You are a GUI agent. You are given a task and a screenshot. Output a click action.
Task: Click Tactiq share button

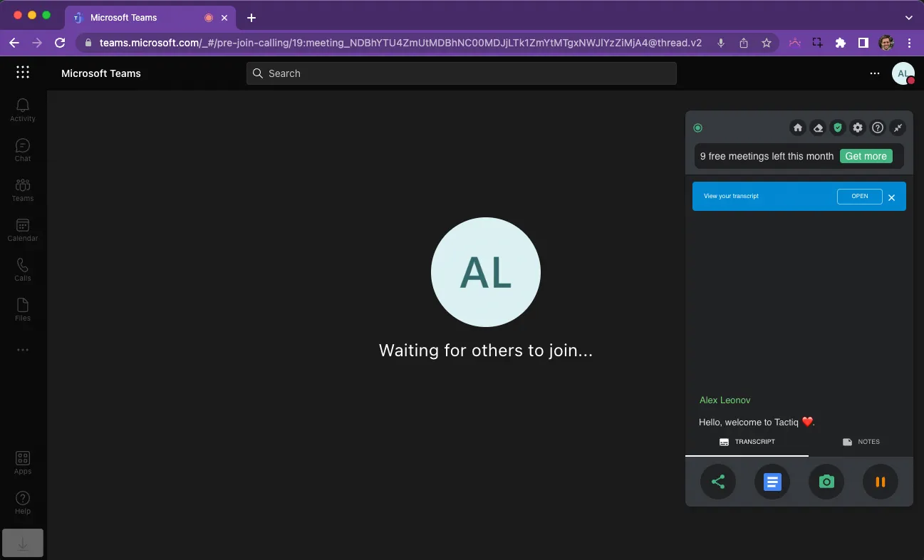(718, 482)
